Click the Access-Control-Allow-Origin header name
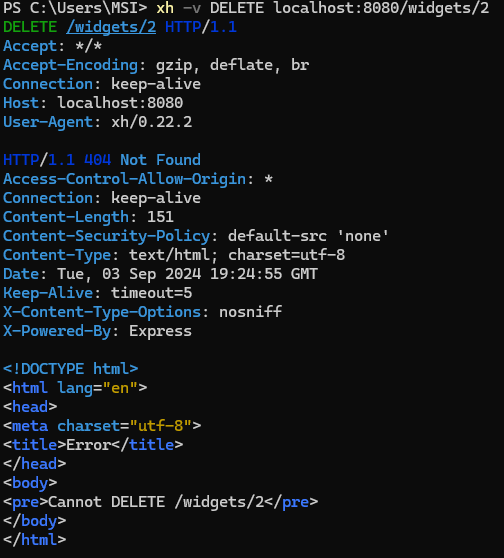The image size is (504, 558). (x=125, y=179)
